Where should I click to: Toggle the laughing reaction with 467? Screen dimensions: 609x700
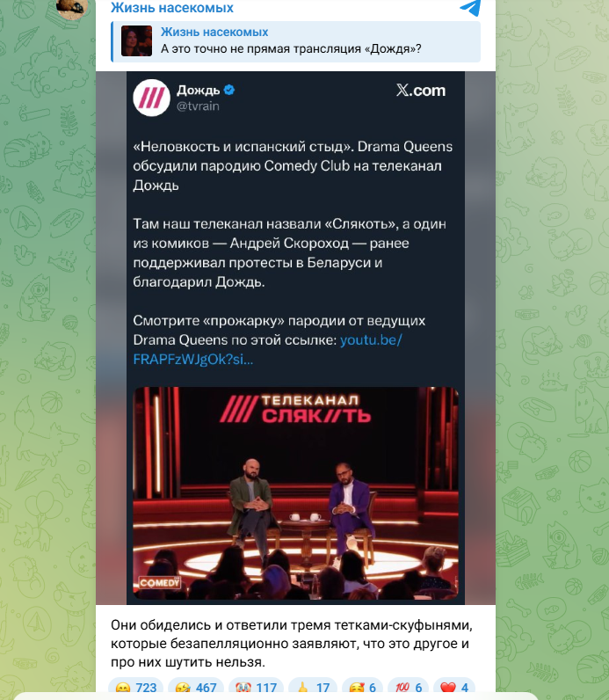click(x=196, y=688)
